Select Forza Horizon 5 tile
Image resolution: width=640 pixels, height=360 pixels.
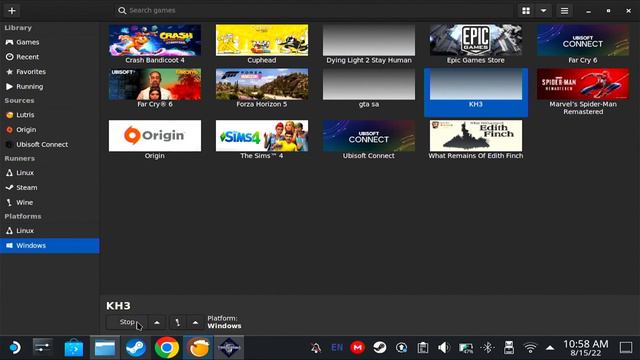pyautogui.click(x=262, y=88)
